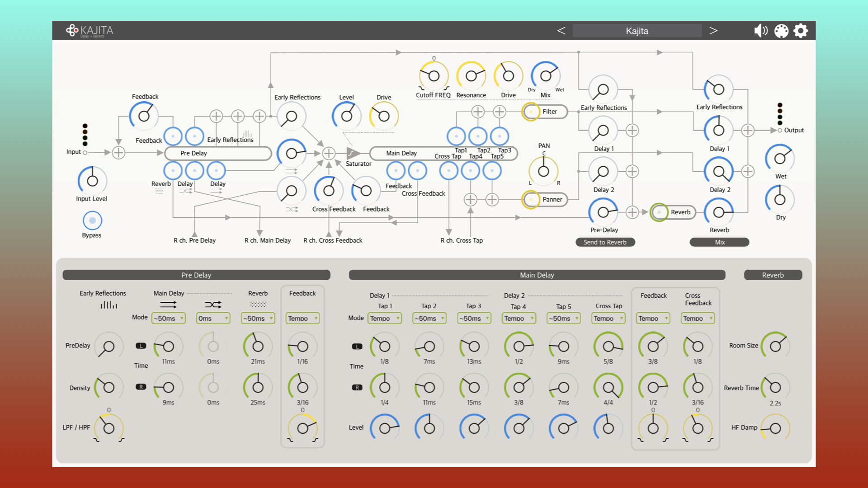
Task: Adjust the Room Size knob
Action: point(775,346)
